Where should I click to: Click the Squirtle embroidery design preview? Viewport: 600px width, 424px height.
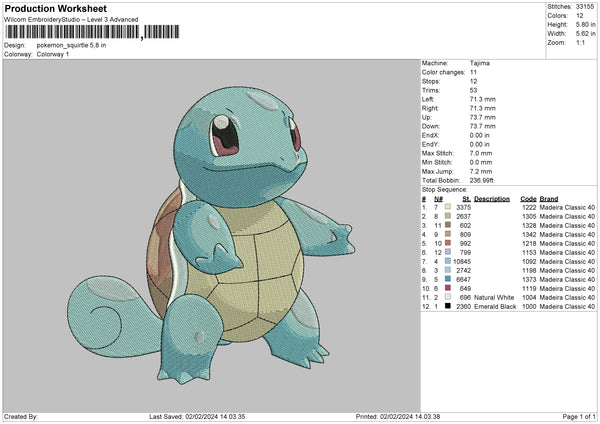(211, 235)
